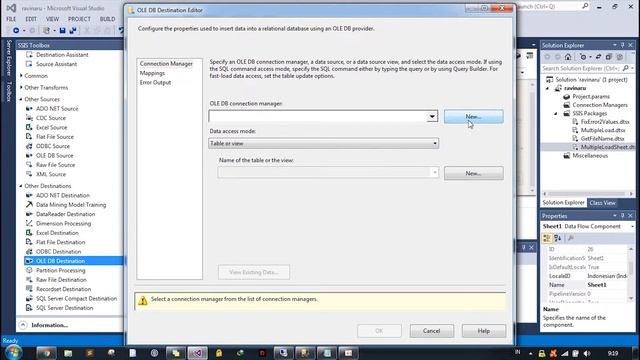The height and width of the screenshot is (360, 640).
Task: Expand the Information section of the toolbox
Action: [23, 325]
